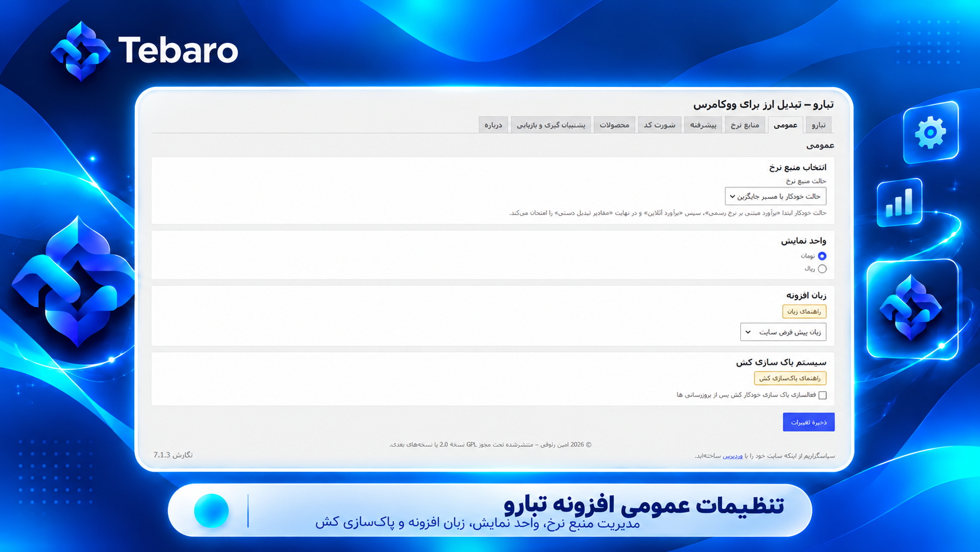This screenshot has width=980, height=552.
Task: Click the زبان افزونه section heading
Action: (806, 295)
